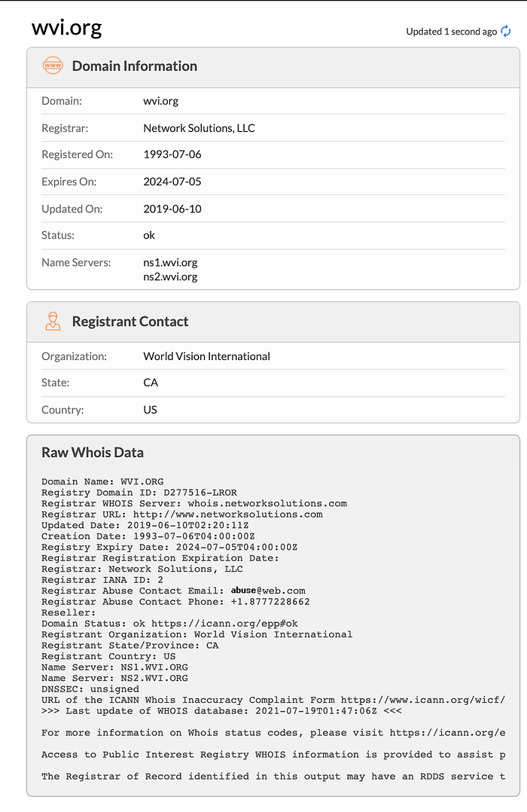Click the raw line 'Domain Name: WVI.ORG'
The image size is (527, 812).
pos(102,481)
